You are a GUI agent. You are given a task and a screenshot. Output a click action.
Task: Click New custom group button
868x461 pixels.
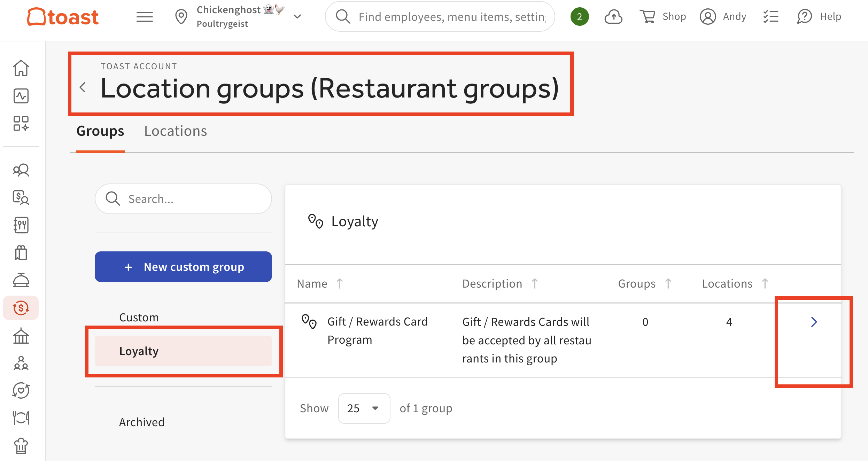click(183, 267)
